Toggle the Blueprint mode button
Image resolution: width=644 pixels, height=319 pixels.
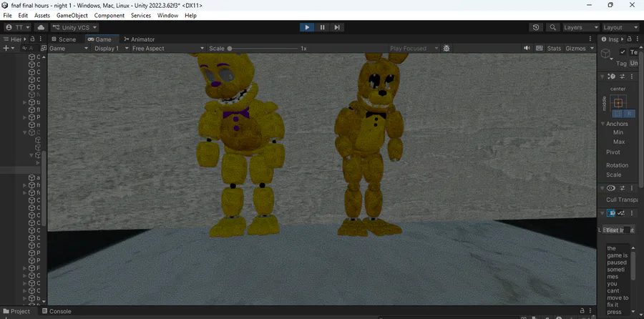point(618,114)
